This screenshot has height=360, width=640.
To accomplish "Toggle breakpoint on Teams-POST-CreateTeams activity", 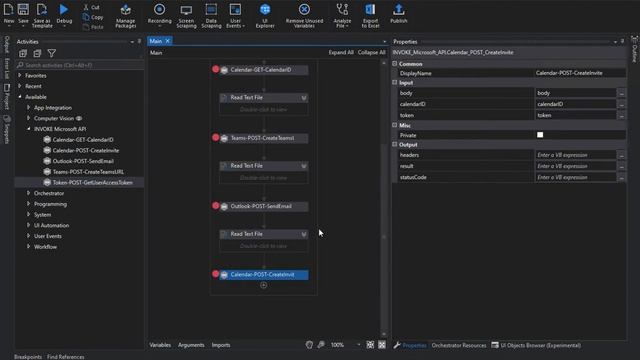I will [216, 137].
